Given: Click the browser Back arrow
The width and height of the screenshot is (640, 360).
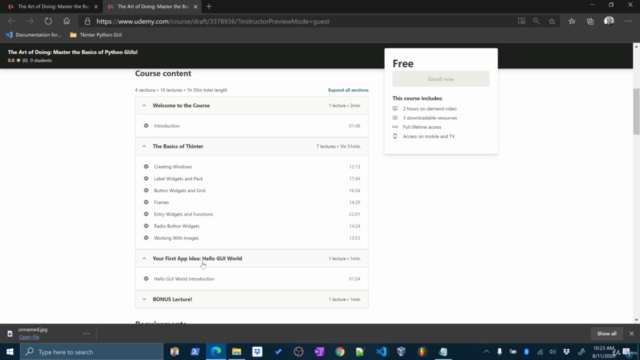Looking at the screenshot, I should click(x=11, y=21).
